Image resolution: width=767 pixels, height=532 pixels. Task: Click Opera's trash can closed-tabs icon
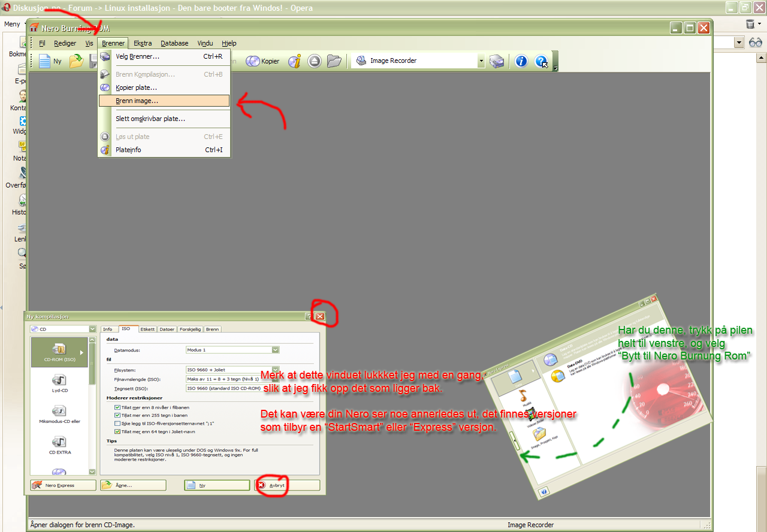[x=750, y=24]
